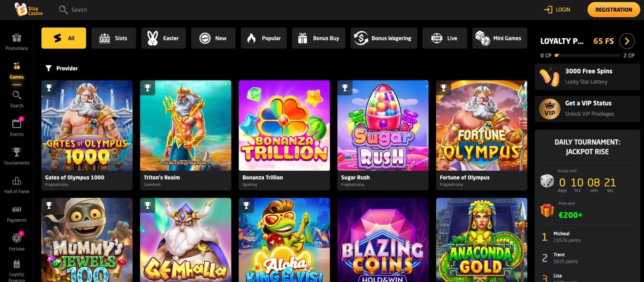Image resolution: width=644 pixels, height=282 pixels.
Task: Open Aloha King Elvis game thumbnail
Action: coord(284,240)
